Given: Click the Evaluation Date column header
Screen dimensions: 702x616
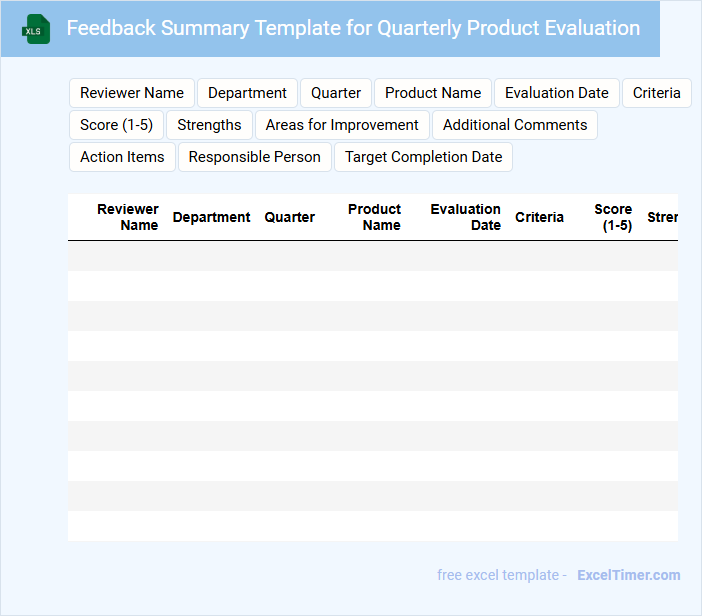Looking at the screenshot, I should point(466,217).
